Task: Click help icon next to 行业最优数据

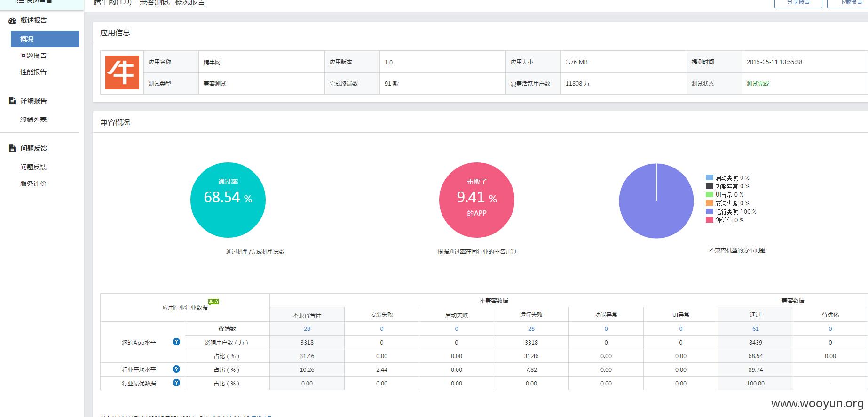Action: [x=176, y=383]
